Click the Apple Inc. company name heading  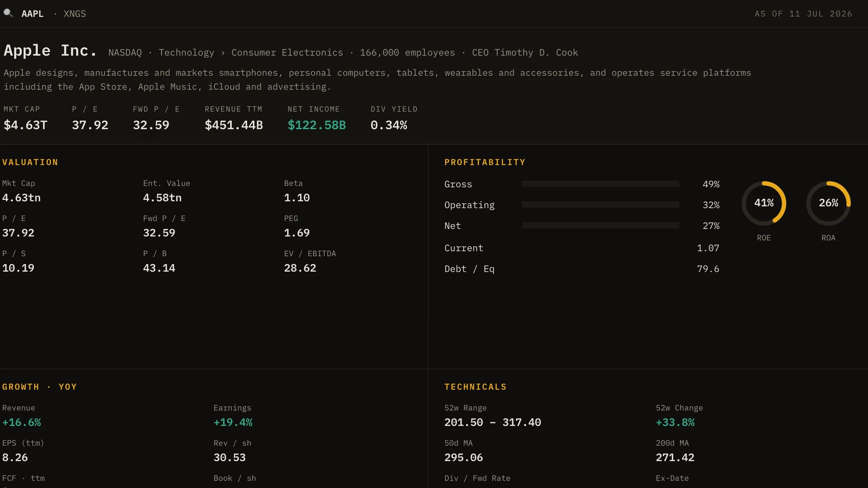click(x=50, y=51)
